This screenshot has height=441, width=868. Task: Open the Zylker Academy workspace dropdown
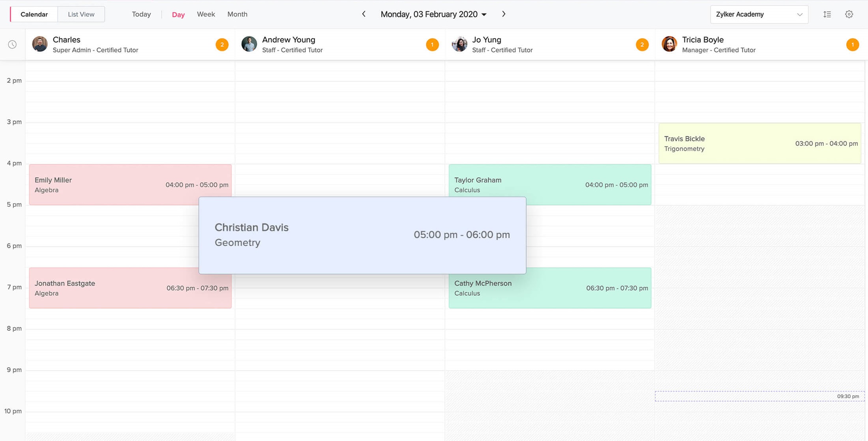point(759,14)
